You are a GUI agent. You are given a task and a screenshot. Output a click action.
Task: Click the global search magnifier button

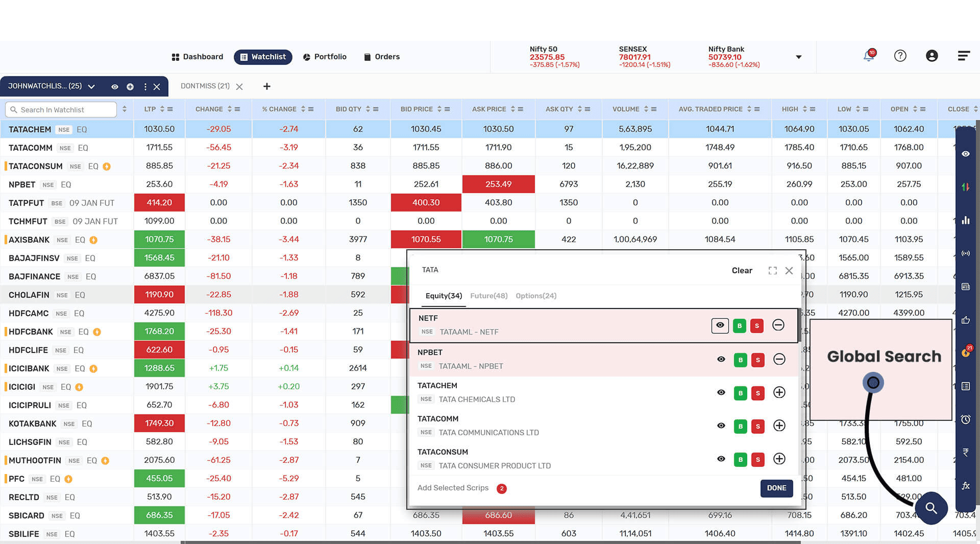click(931, 508)
